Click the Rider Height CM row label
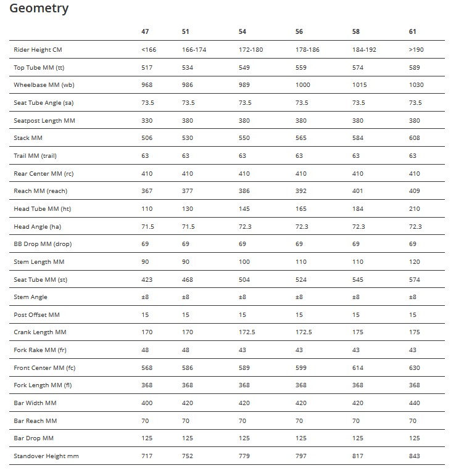The height and width of the screenshot is (476, 456). pyautogui.click(x=38, y=49)
